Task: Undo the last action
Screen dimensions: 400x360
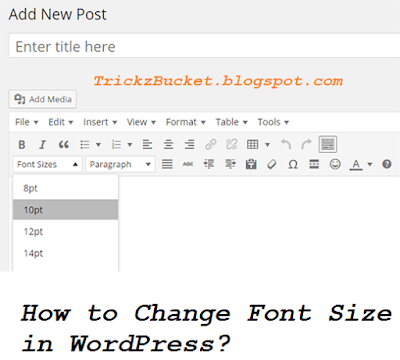Action: point(286,145)
